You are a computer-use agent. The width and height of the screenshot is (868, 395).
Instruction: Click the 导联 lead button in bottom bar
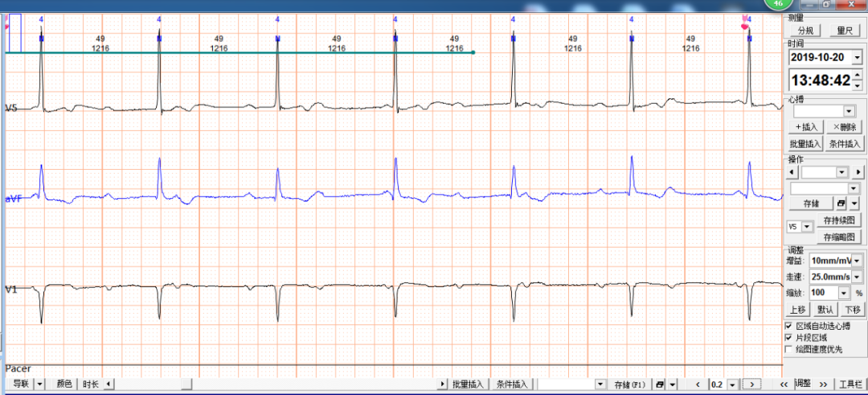pos(20,384)
